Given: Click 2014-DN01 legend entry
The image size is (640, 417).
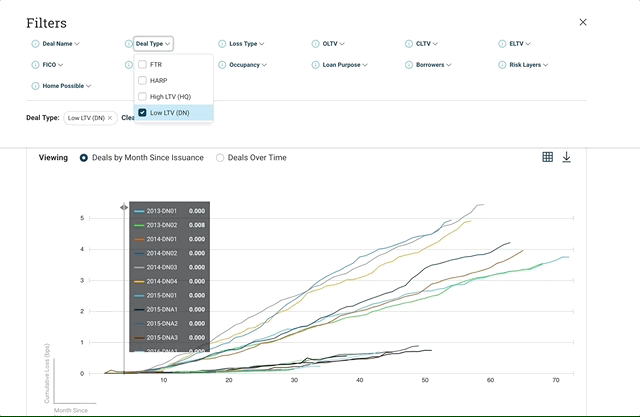Looking at the screenshot, I should [x=169, y=239].
